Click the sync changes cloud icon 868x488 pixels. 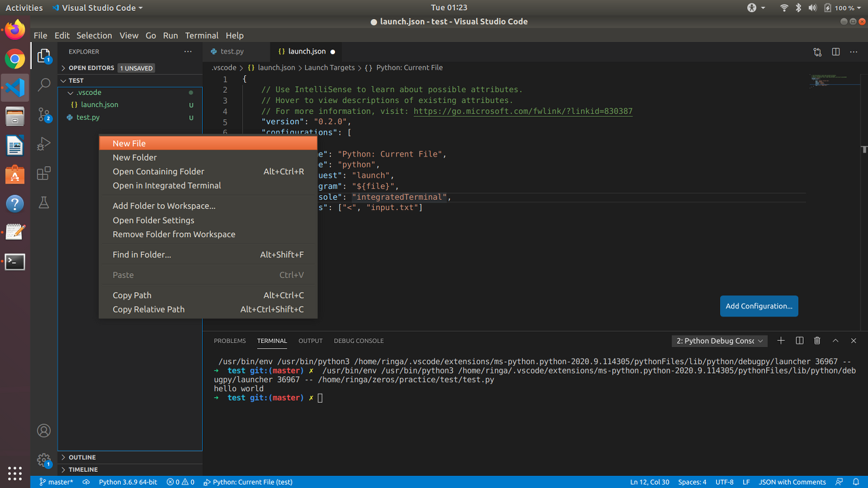tap(86, 482)
